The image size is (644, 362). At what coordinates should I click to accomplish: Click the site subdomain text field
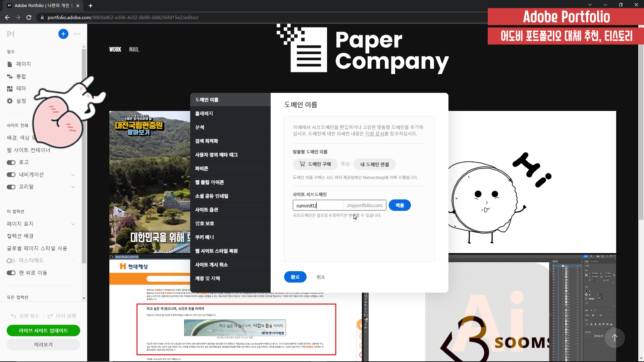coord(317,205)
